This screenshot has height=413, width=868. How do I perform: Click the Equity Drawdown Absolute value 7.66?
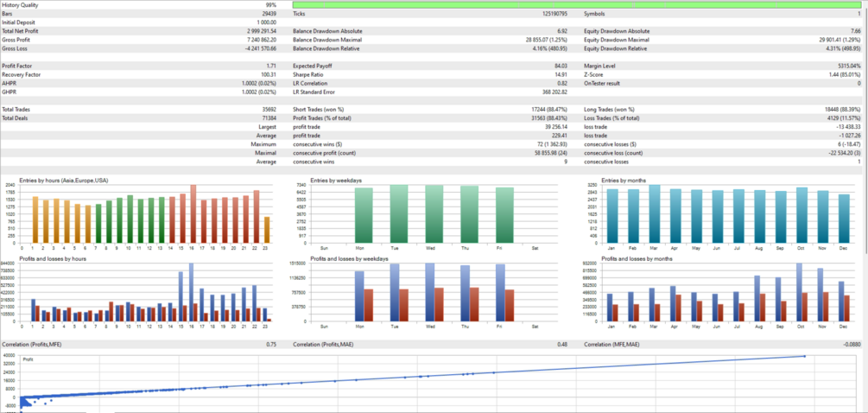pyautogui.click(x=855, y=31)
